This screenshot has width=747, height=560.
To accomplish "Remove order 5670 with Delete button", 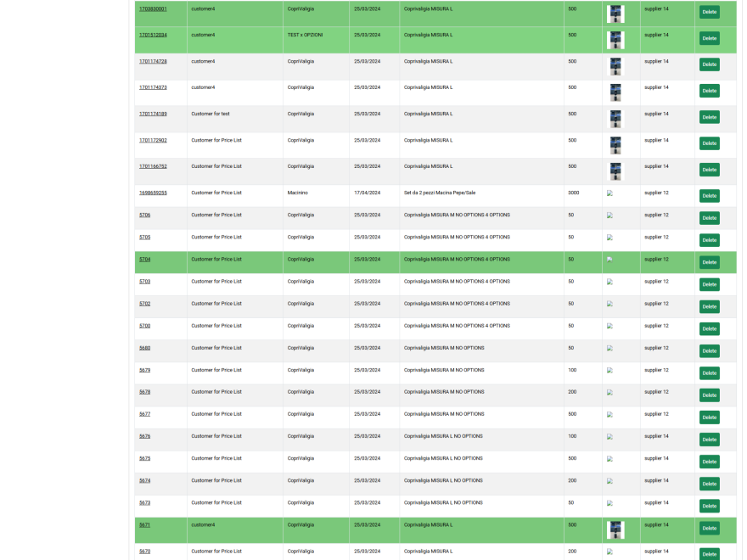I will point(709,553).
